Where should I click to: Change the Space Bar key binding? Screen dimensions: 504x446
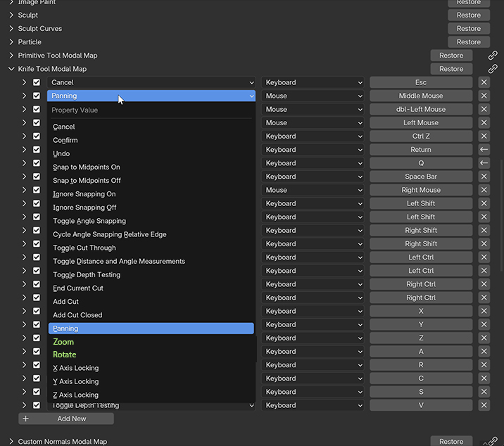[x=421, y=177]
